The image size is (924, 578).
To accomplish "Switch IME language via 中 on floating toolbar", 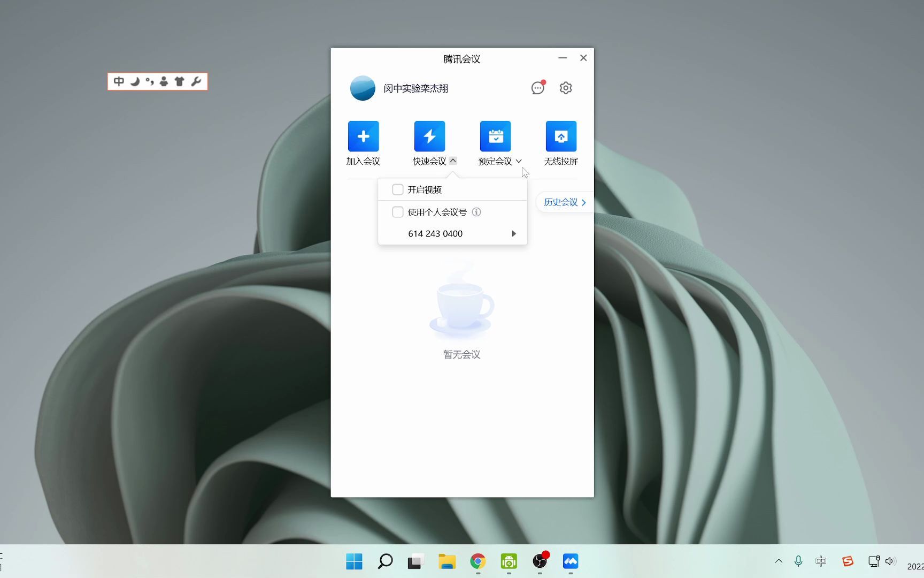I will 119,81.
